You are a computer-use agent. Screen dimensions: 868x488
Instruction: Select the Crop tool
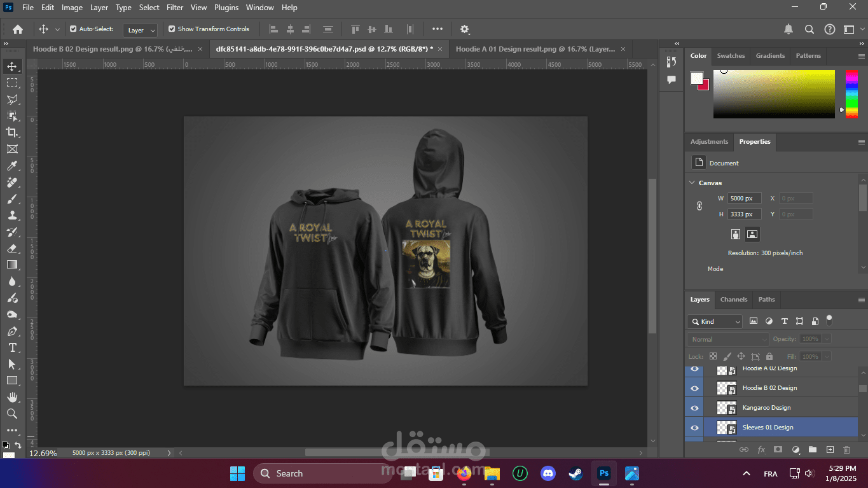pos(12,132)
